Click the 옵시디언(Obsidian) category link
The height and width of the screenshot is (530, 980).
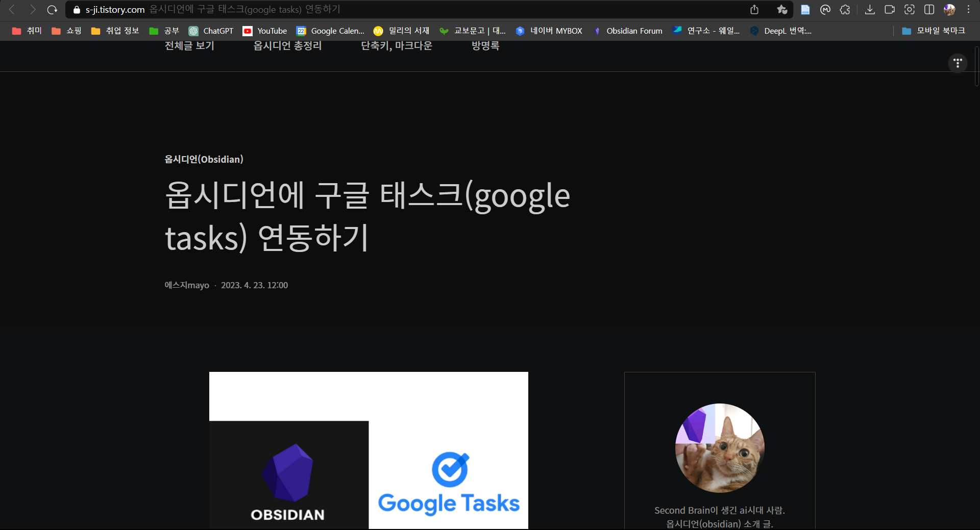(x=204, y=159)
